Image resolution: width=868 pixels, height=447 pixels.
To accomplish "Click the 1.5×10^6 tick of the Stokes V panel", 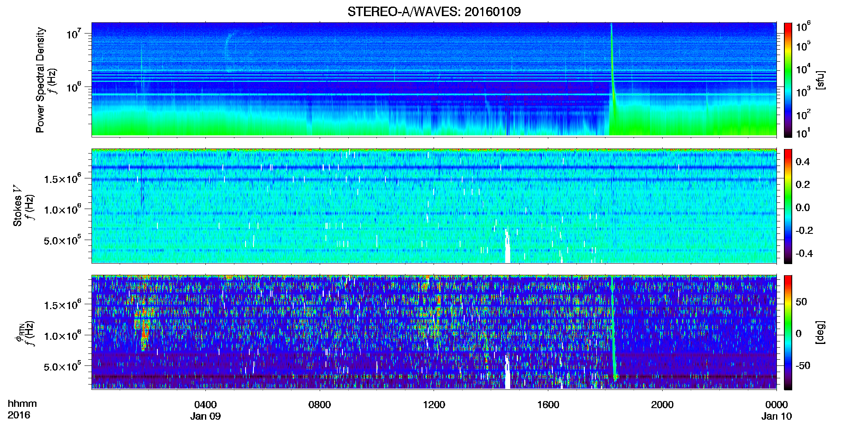I will (62, 179).
